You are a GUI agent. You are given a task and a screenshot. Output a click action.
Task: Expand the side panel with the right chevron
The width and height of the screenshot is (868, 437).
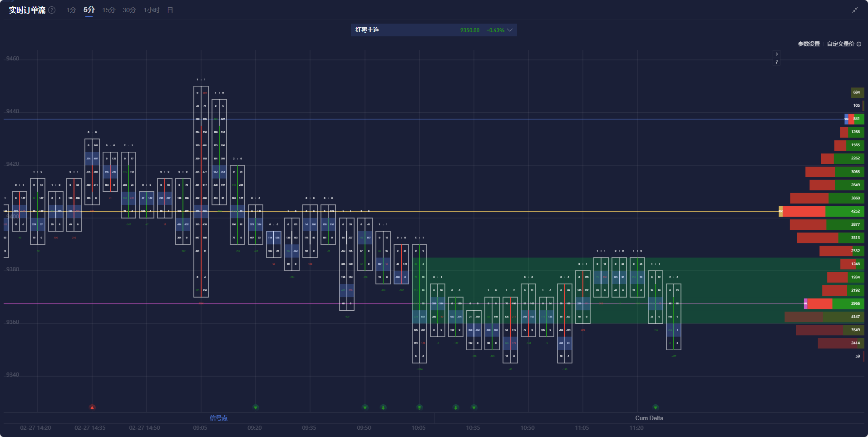[x=777, y=54]
